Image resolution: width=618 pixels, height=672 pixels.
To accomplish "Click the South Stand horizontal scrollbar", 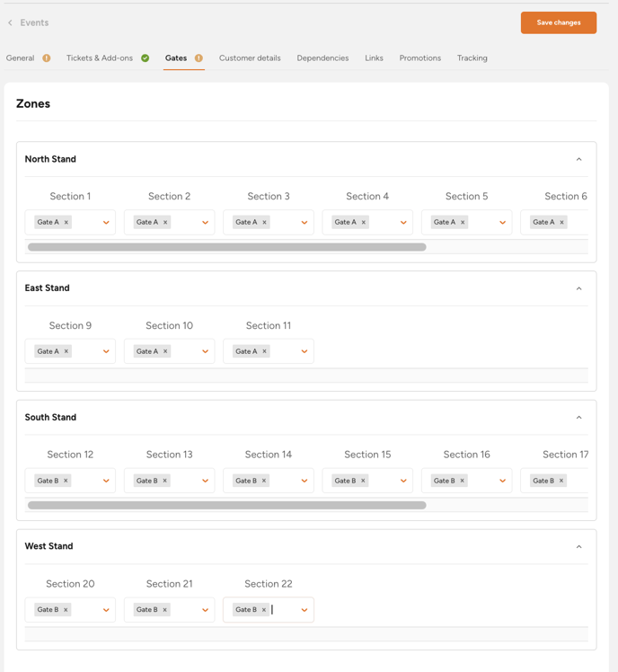I will [226, 506].
